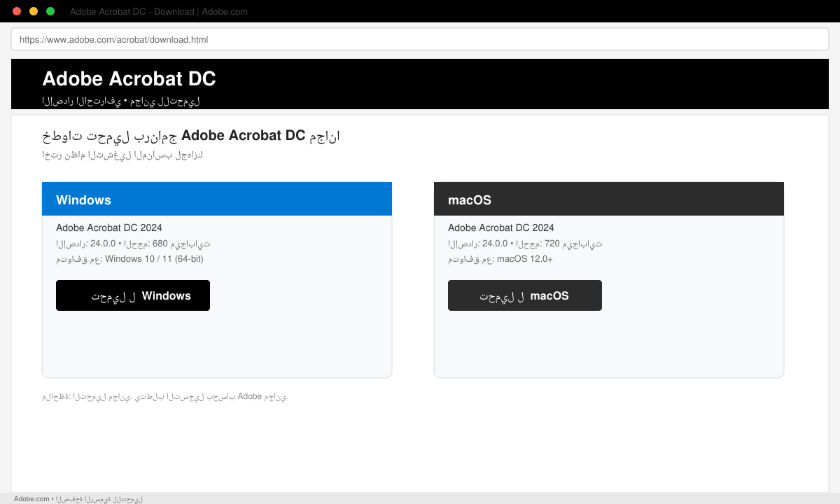The image size is (840, 504).
Task: Click macOS 12.0+ compatibility text
Action: click(x=500, y=259)
